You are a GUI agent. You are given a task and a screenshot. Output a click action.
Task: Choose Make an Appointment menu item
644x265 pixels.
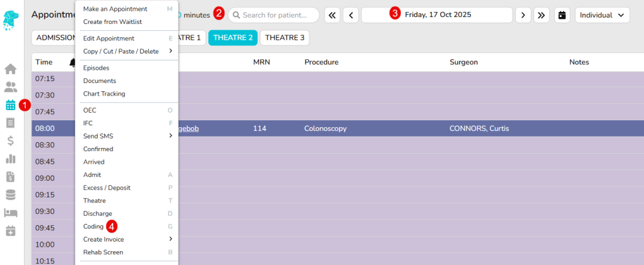115,9
